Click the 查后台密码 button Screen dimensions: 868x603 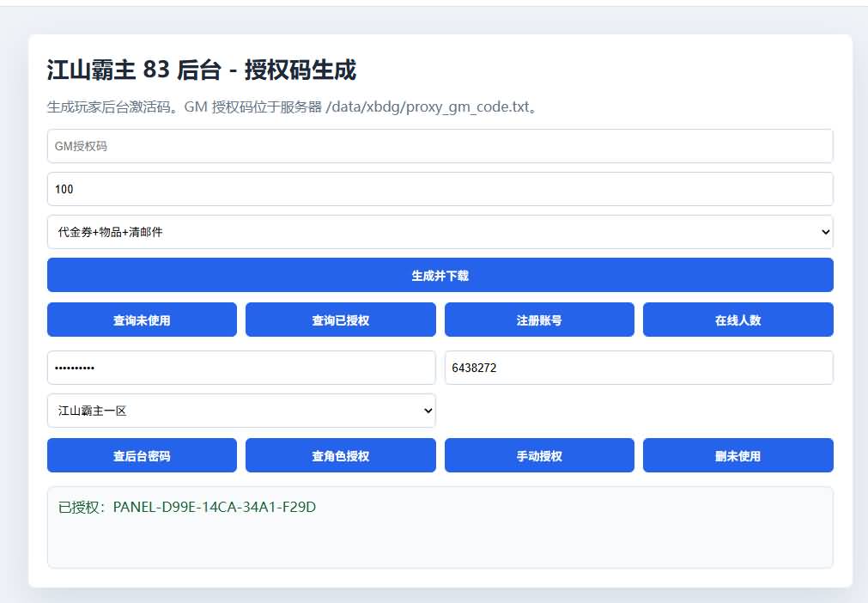coord(142,455)
